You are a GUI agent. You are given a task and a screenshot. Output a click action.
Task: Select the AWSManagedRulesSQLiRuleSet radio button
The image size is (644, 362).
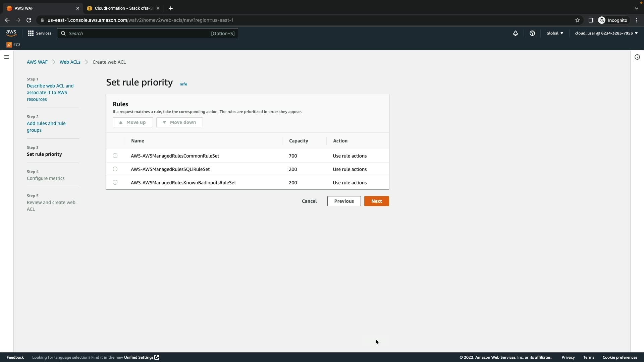115,169
